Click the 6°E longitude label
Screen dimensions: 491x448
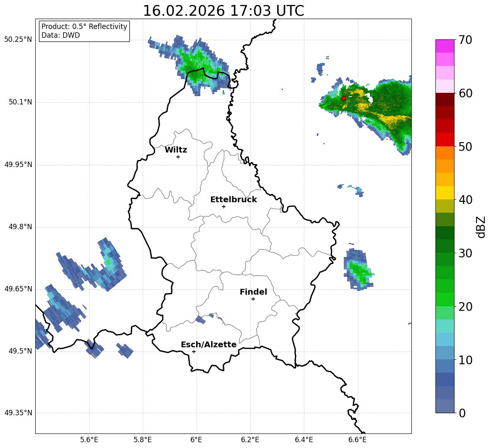point(196,440)
